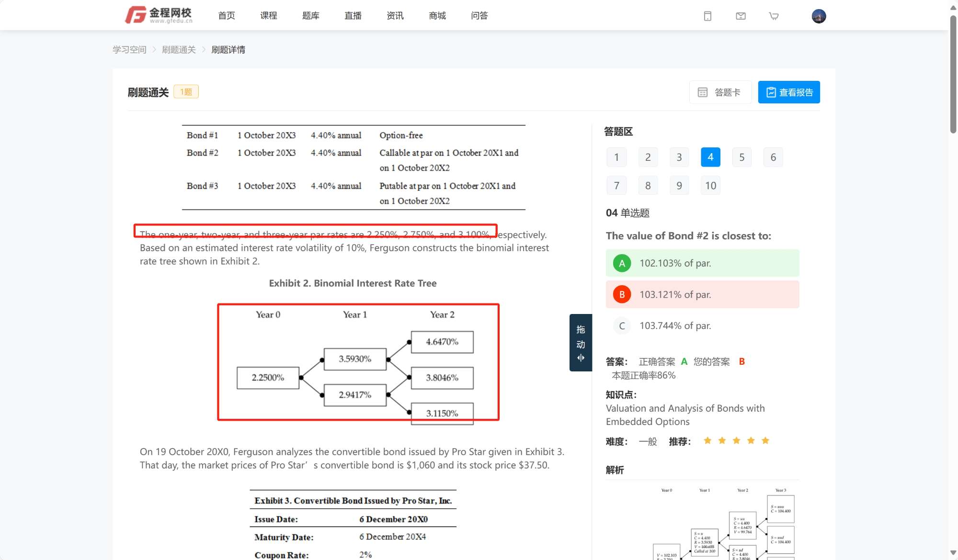
Task: Go to 学习空间 breadcrumb link
Action: (x=129, y=50)
